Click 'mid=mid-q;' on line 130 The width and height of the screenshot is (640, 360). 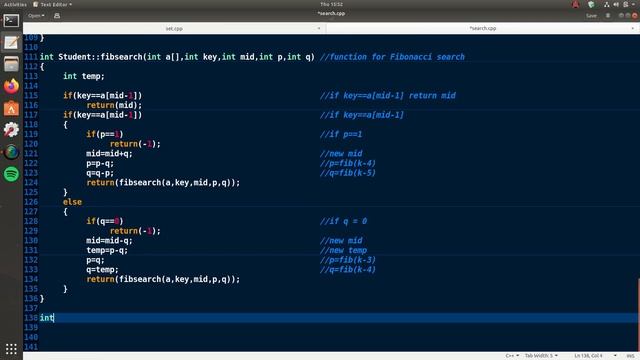point(109,240)
